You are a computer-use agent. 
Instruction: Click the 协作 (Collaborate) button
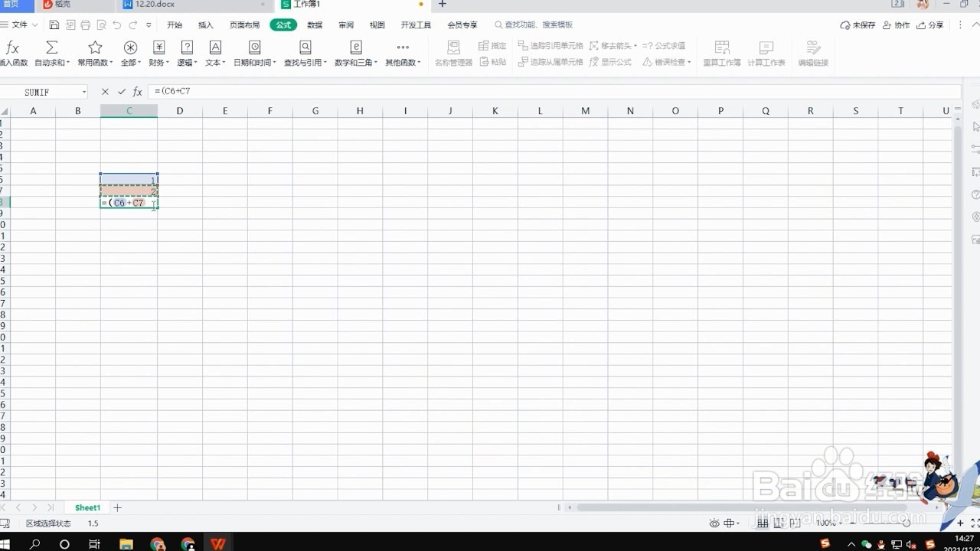pyautogui.click(x=897, y=25)
